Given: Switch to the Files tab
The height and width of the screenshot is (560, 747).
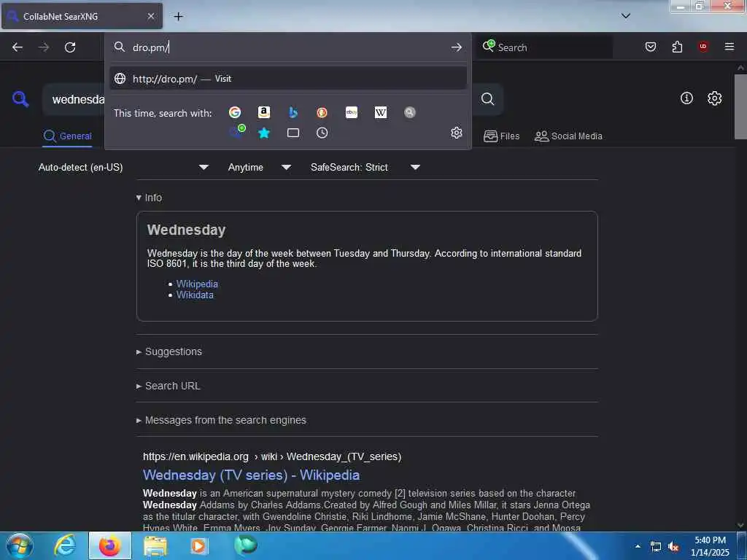Looking at the screenshot, I should pos(501,136).
